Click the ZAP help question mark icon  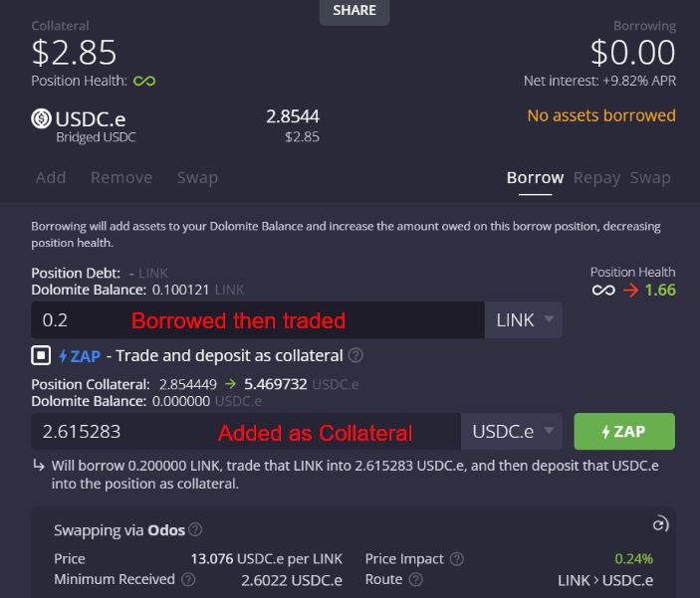356,355
